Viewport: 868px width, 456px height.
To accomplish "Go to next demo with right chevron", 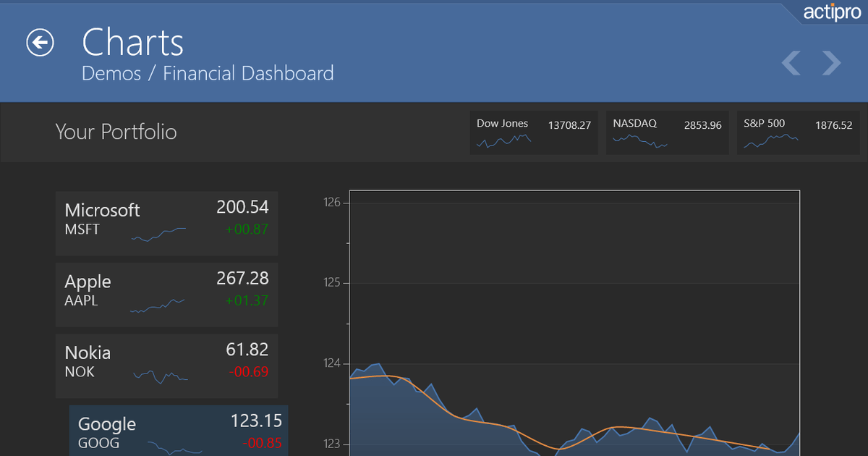I will pyautogui.click(x=832, y=63).
